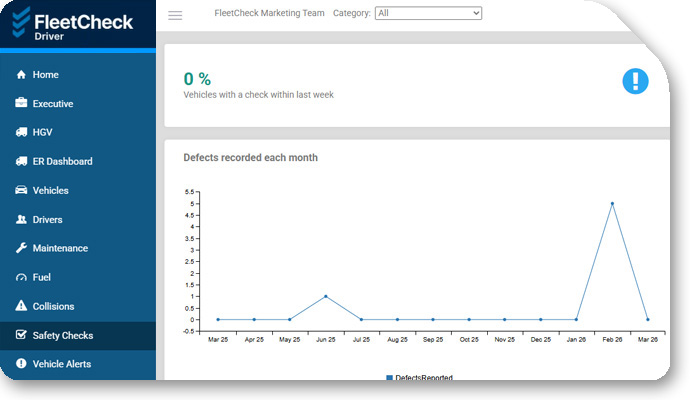Open the Collisions warning triangle icon
Image resolution: width=690 pixels, height=400 pixels.
tap(21, 305)
